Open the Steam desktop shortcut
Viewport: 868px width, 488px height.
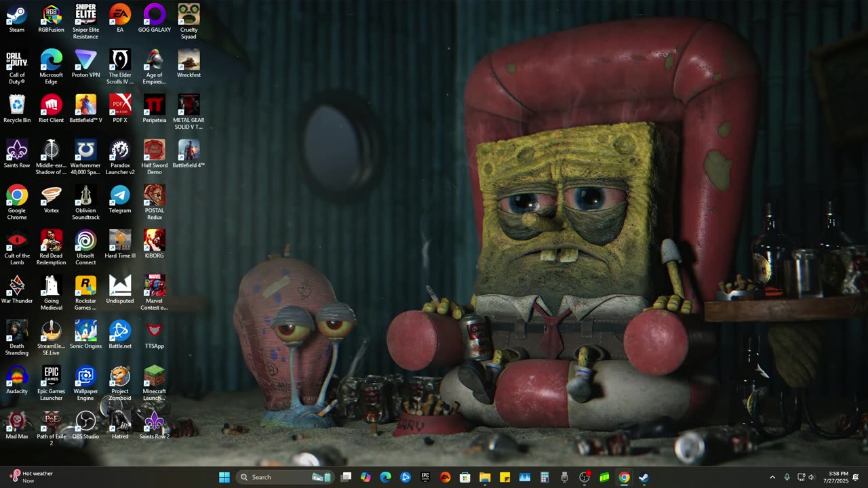(17, 18)
